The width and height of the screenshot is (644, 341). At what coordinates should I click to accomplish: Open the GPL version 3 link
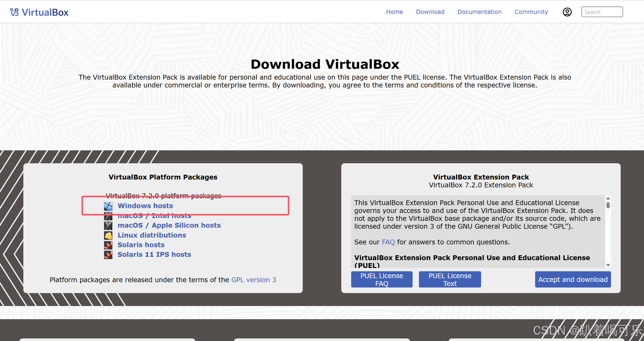pyautogui.click(x=254, y=280)
